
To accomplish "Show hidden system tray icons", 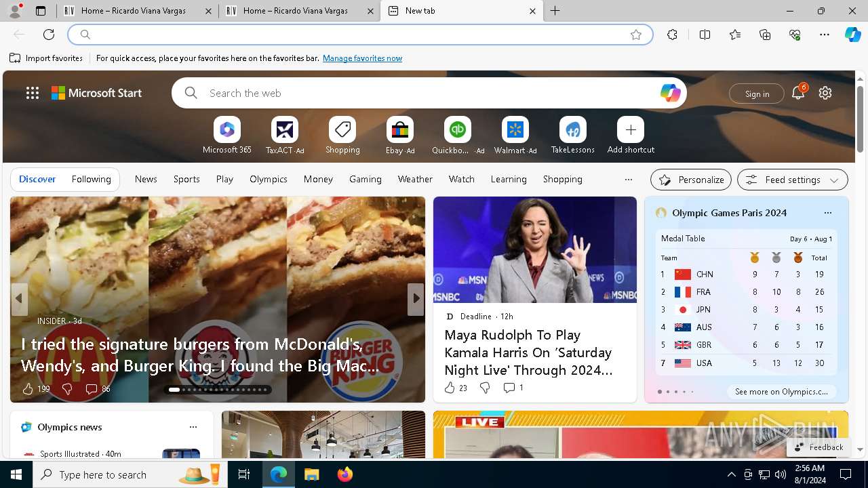I will point(731,474).
